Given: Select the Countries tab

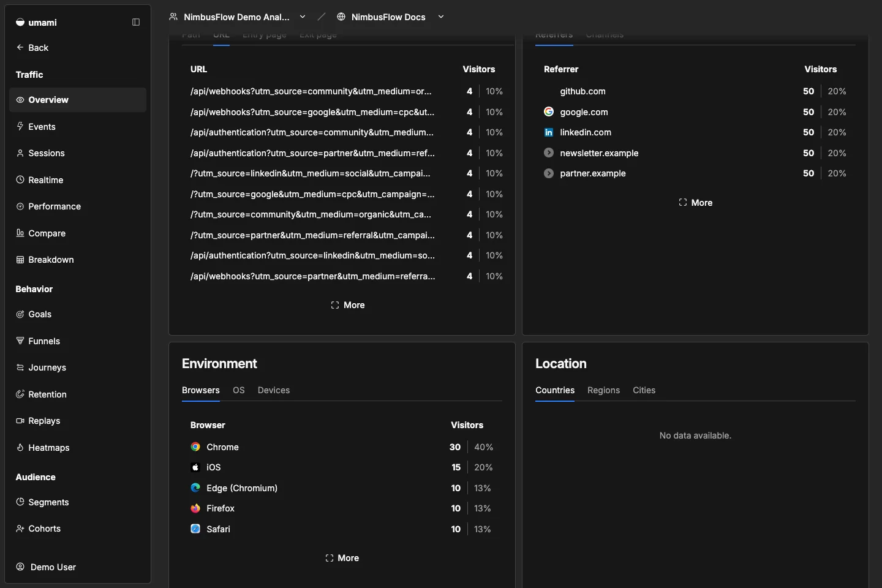Looking at the screenshot, I should coord(555,390).
